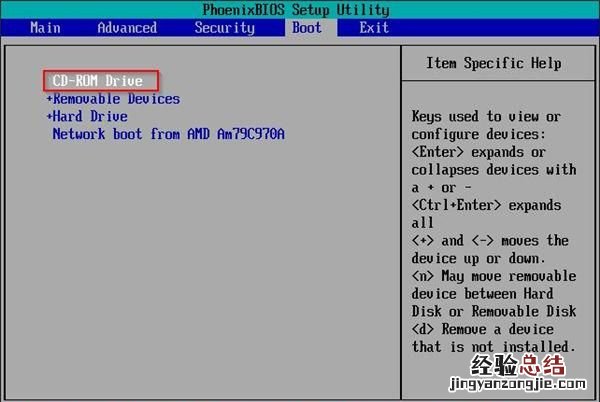Choose Network boot from AMD Am79C970A
This screenshot has width=600, height=402.
168,133
